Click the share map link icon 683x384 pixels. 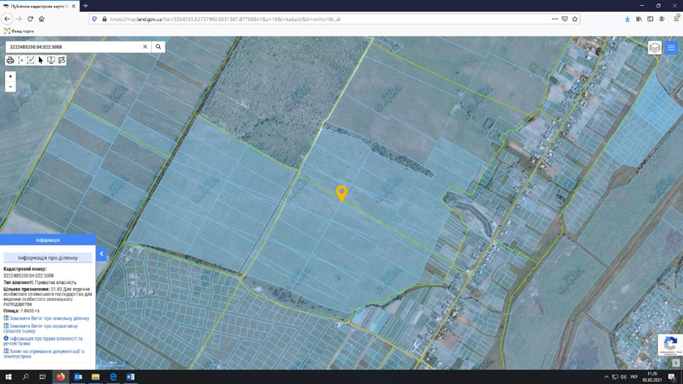coord(61,60)
